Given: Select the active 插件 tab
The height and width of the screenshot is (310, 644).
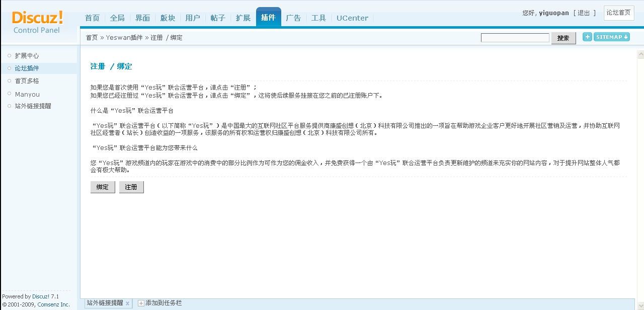Looking at the screenshot, I should coord(269,17).
